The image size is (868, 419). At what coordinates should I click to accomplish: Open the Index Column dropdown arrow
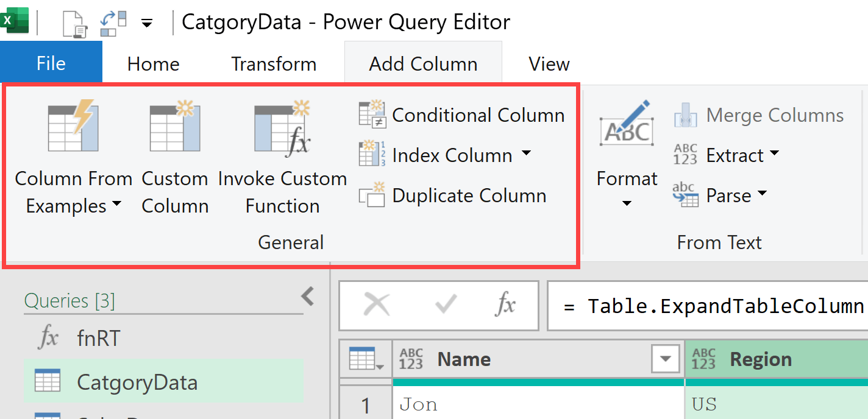click(526, 154)
